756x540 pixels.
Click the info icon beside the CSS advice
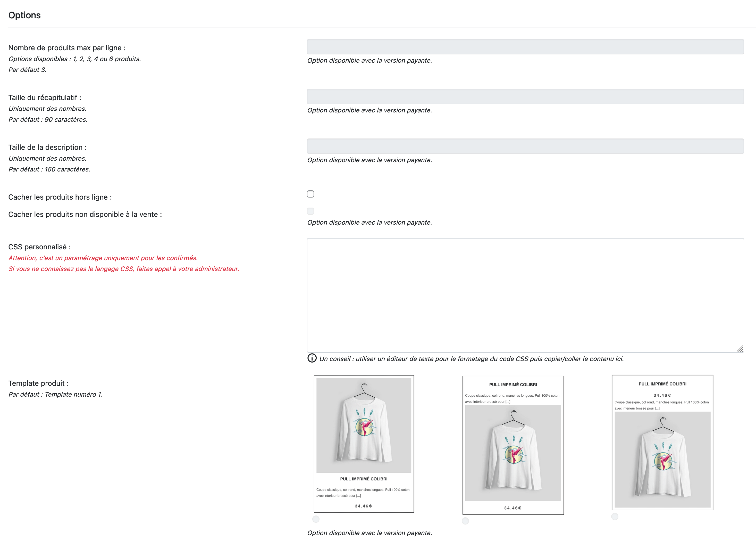pyautogui.click(x=312, y=358)
